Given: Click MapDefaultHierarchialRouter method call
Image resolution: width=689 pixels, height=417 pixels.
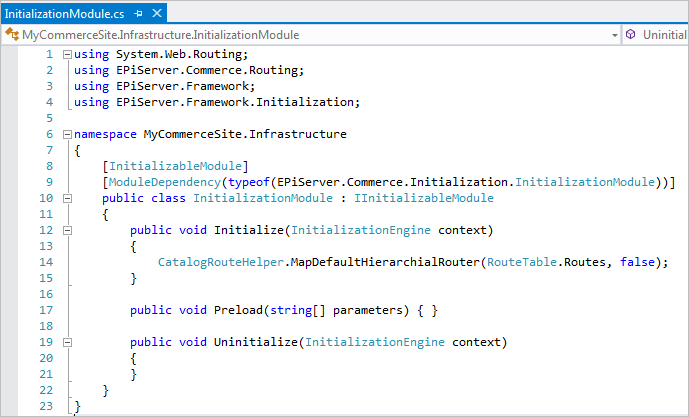Looking at the screenshot, I should [385, 262].
